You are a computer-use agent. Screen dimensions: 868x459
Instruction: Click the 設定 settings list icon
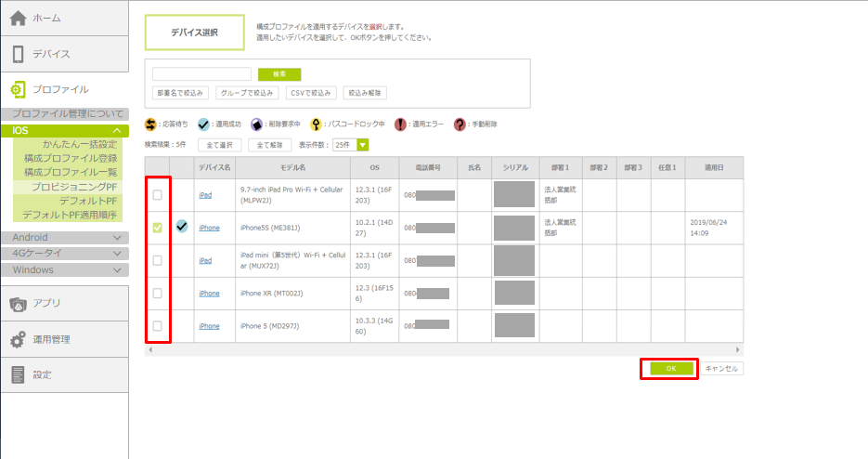pyautogui.click(x=18, y=374)
